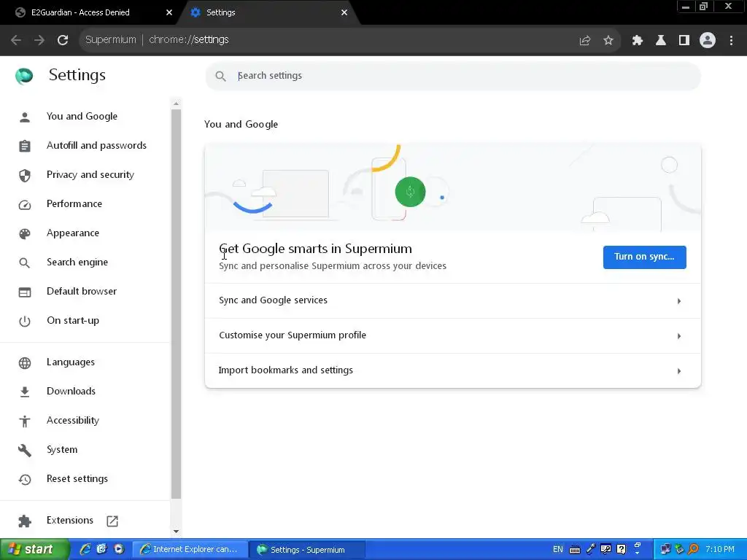Screen dimensions: 747x560
Task: Click the Settings - Supermium taskbar button
Action: click(x=308, y=550)
